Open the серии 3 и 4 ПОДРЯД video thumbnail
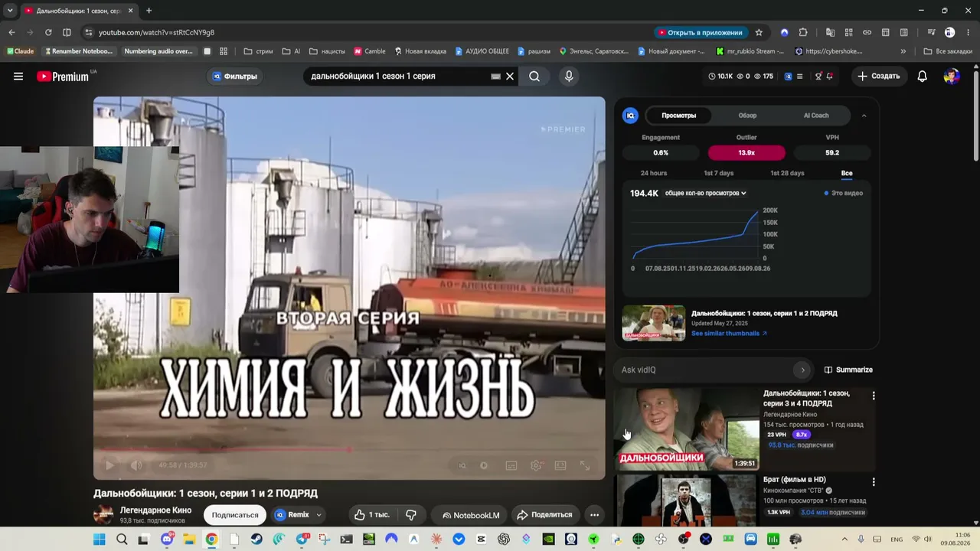This screenshot has height=551, width=980. pos(687,429)
